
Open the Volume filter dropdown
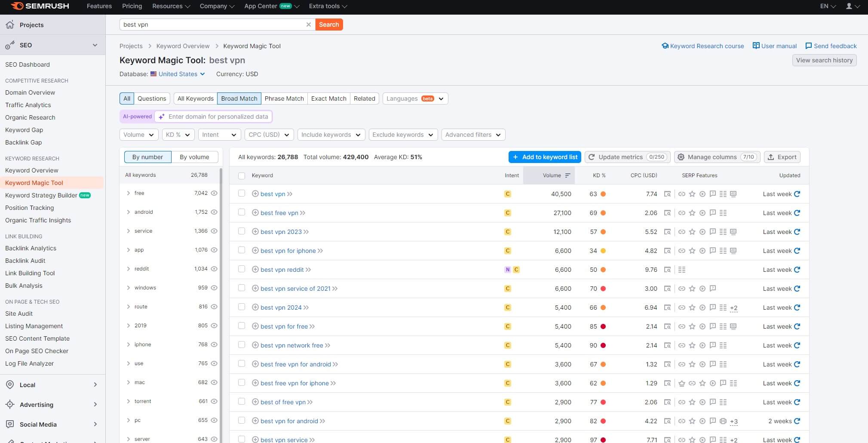point(139,135)
